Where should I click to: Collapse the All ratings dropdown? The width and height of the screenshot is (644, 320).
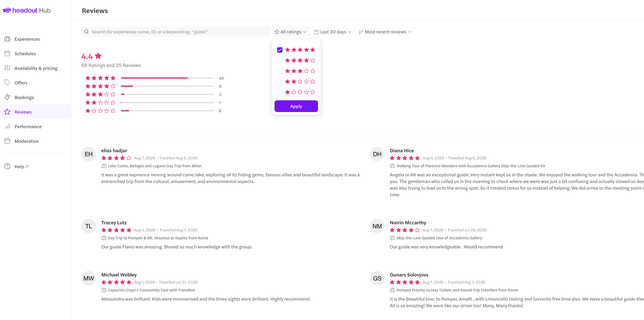pyautogui.click(x=290, y=32)
